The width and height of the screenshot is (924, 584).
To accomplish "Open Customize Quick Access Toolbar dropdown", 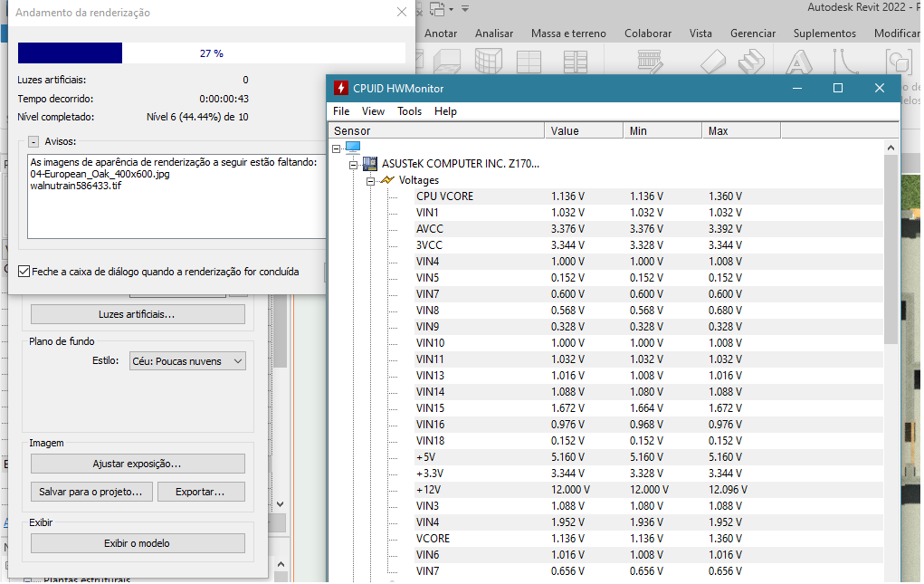I will pyautogui.click(x=465, y=9).
